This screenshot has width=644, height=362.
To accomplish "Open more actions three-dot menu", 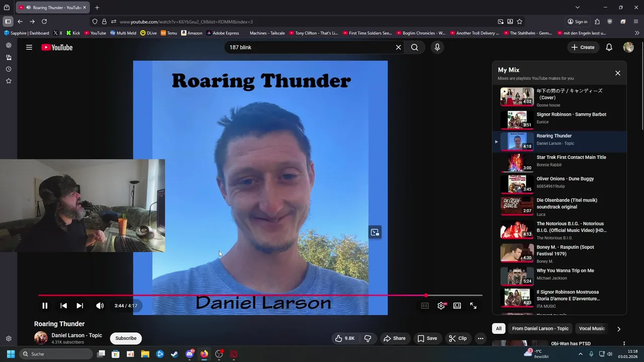I will coord(480,338).
